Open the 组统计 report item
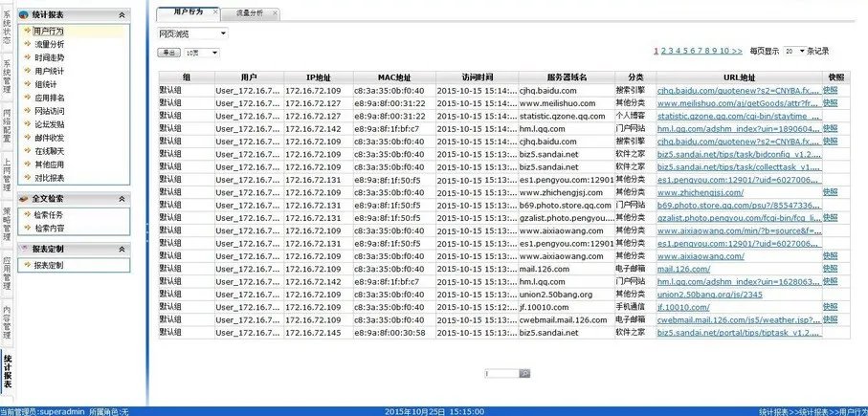Screen dimensions: 868x416 [45, 85]
